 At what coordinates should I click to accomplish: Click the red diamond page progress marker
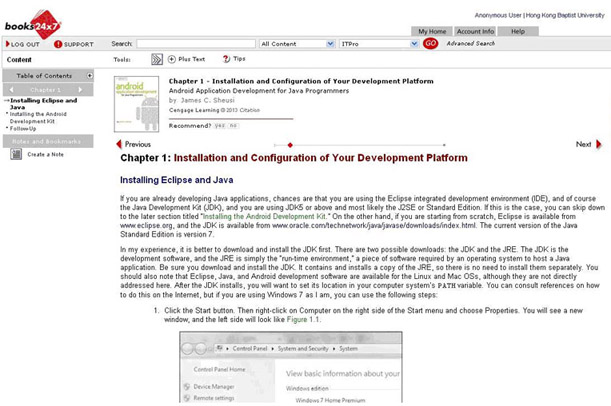coord(290,145)
